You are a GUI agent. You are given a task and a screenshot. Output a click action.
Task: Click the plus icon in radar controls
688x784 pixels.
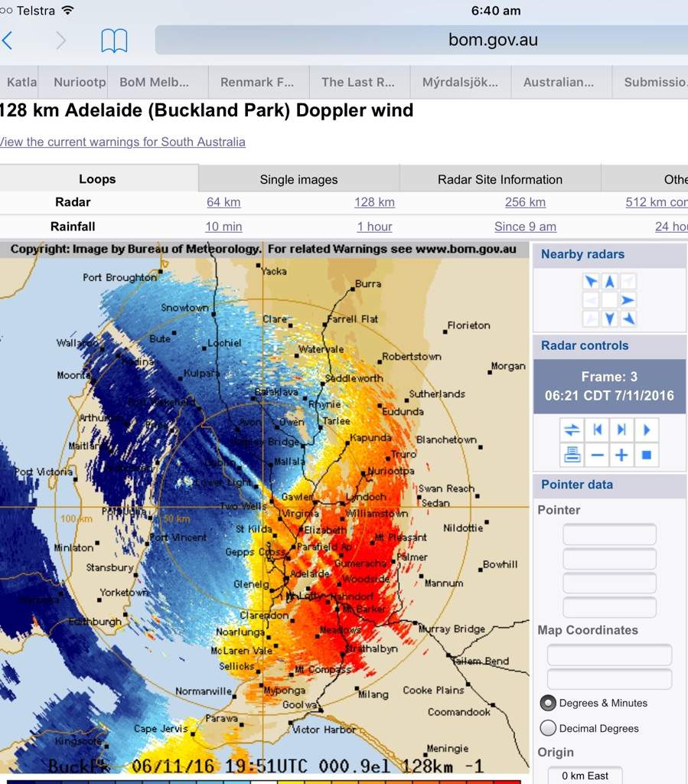point(621,455)
